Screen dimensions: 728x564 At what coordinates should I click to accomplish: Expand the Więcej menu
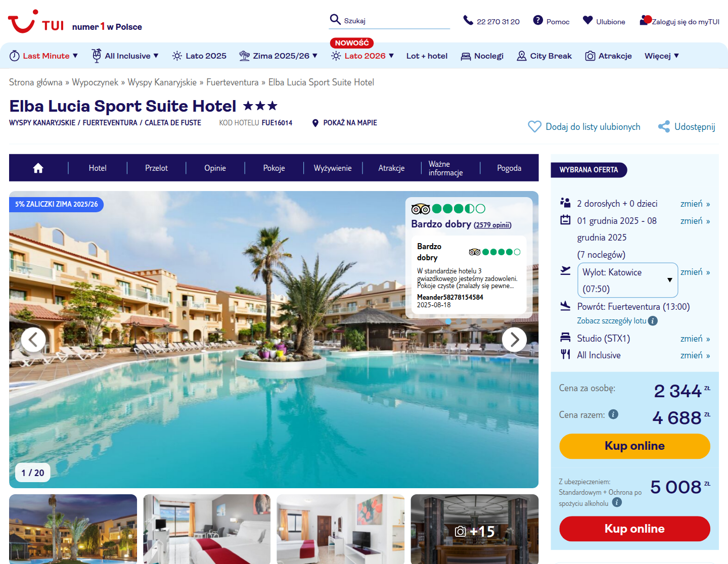pyautogui.click(x=662, y=56)
